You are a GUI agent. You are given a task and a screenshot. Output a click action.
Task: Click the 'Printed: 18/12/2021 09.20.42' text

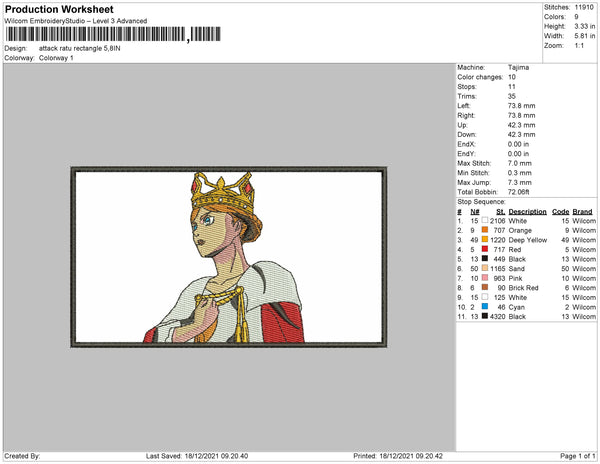tap(398, 456)
